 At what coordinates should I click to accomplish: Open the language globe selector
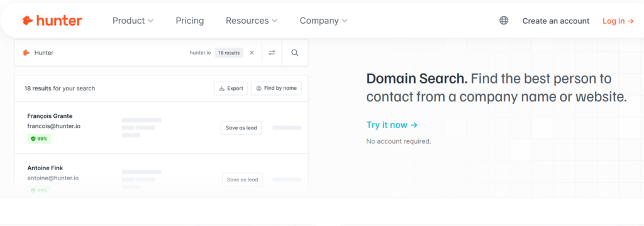504,21
